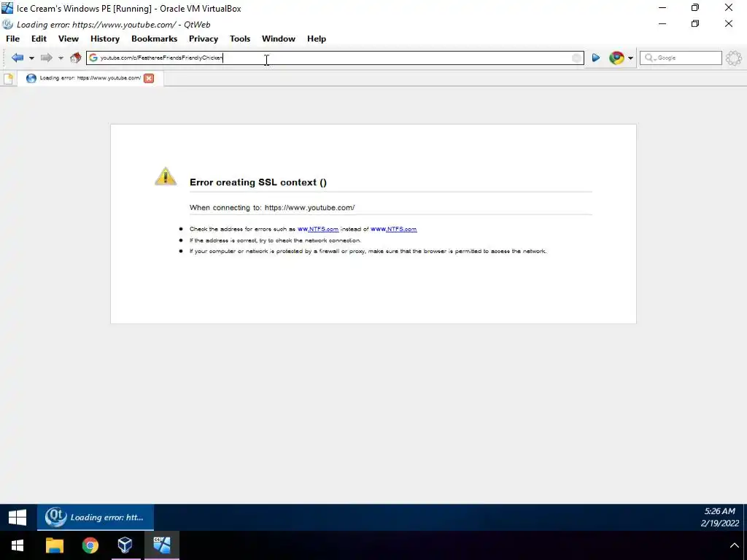
Task: Open the host Windows Start button
Action: coord(18,545)
